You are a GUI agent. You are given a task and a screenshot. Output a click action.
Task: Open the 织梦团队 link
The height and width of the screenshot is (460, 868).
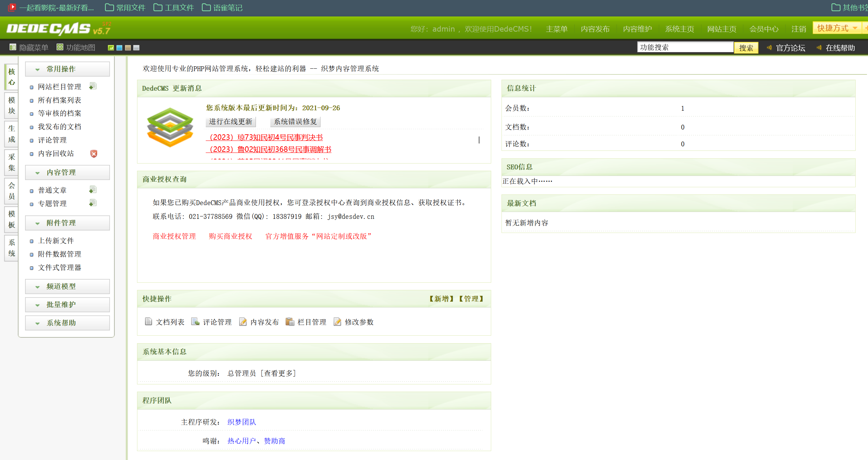(242, 422)
